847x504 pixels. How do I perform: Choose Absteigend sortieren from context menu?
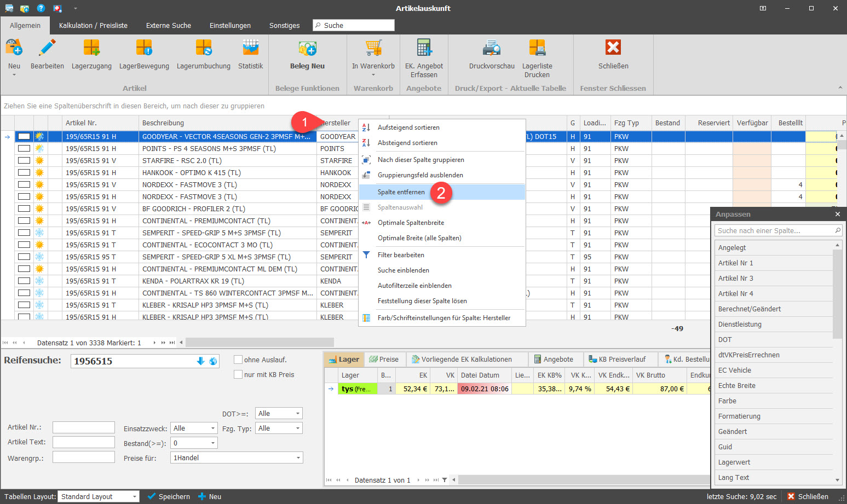pos(442,143)
